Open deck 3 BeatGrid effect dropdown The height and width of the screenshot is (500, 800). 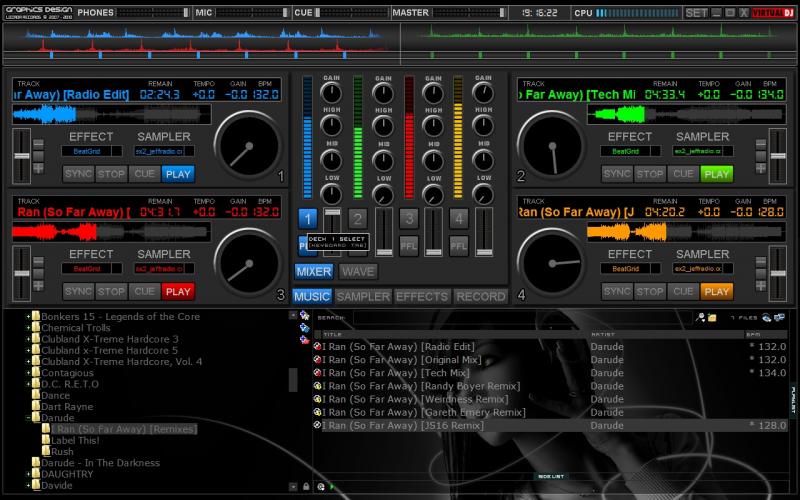(x=117, y=268)
